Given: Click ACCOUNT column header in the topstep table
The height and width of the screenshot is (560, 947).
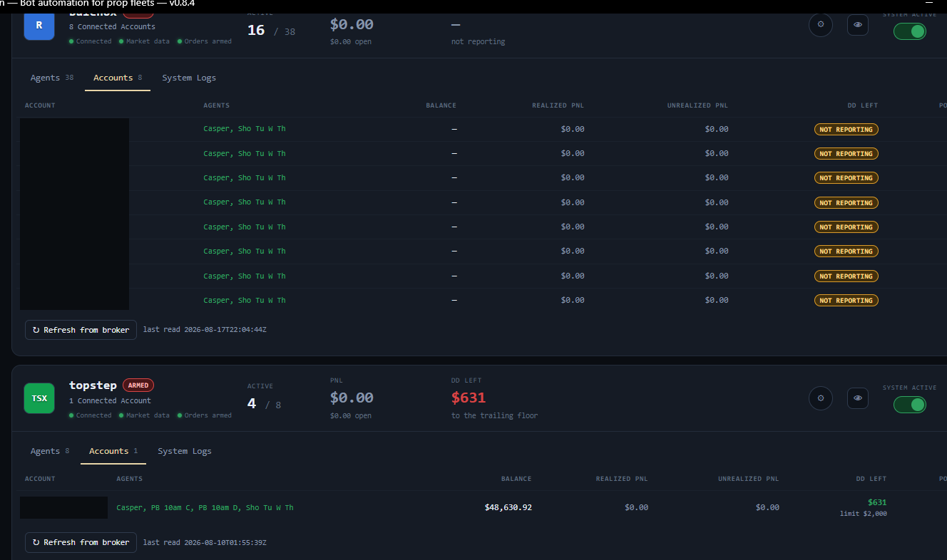Looking at the screenshot, I should point(40,479).
